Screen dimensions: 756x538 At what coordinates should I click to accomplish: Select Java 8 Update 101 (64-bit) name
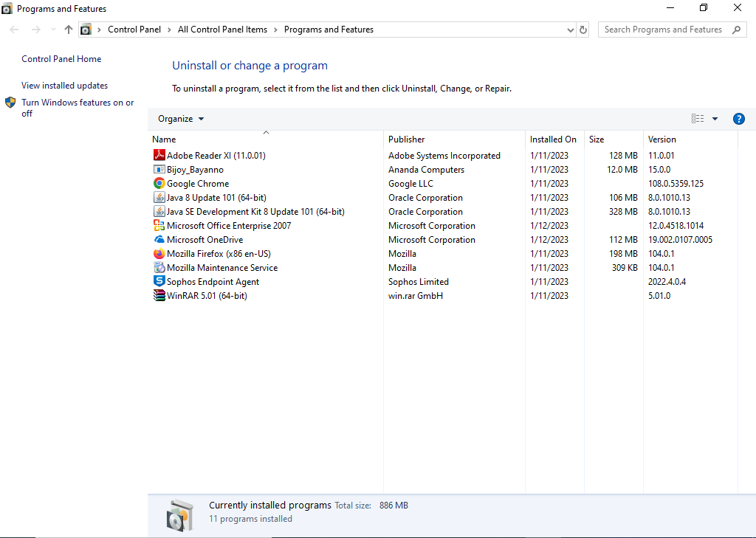pos(216,197)
